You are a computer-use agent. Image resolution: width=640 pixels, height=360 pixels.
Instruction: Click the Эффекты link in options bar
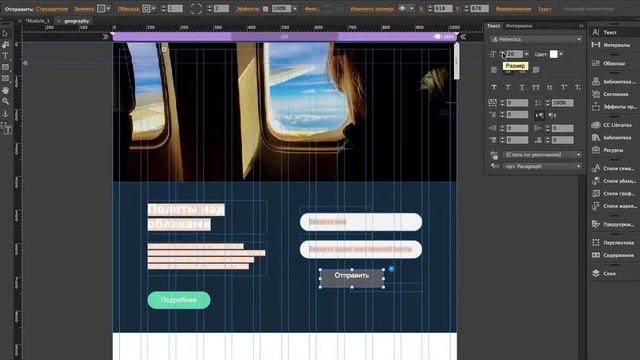[x=247, y=9]
